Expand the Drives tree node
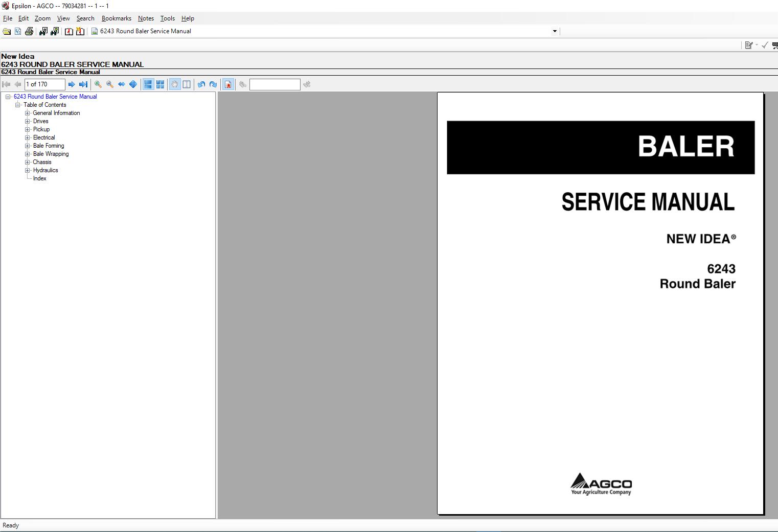Viewport: 778px width, 532px height. (28, 121)
